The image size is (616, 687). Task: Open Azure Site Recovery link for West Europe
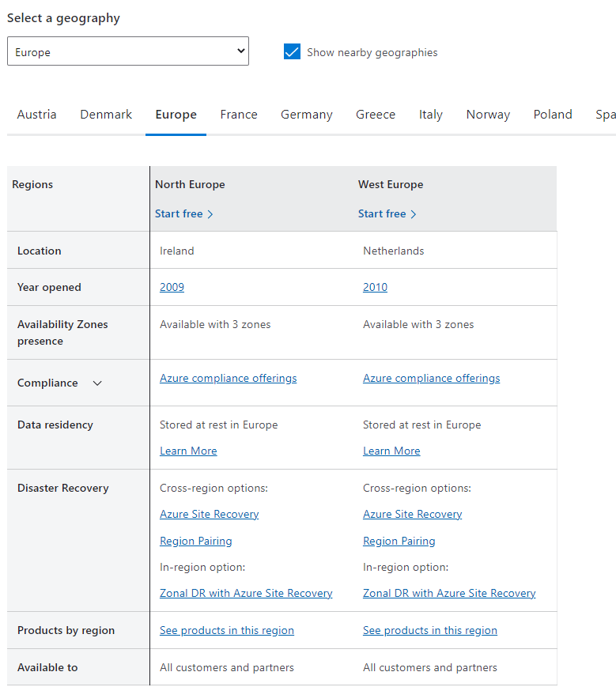tap(413, 514)
